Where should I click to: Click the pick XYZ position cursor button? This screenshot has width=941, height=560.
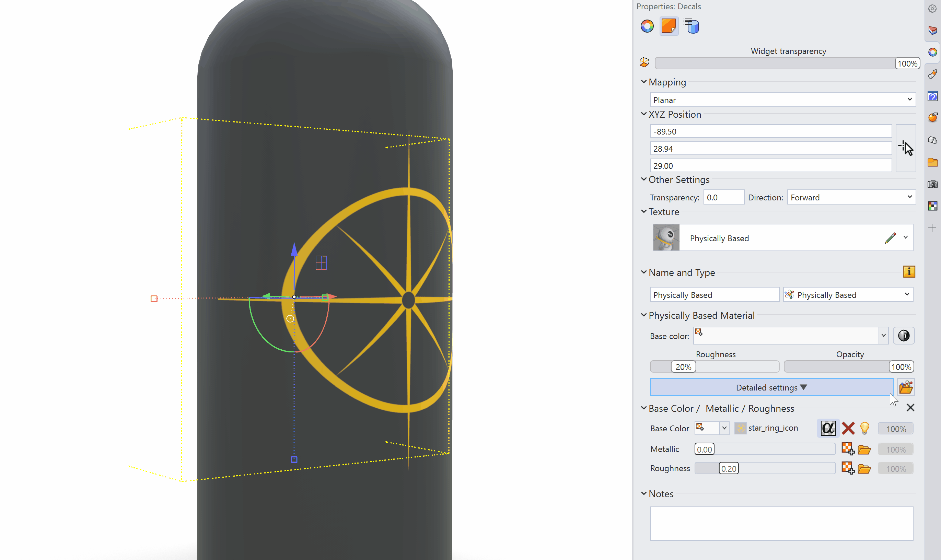tap(906, 148)
